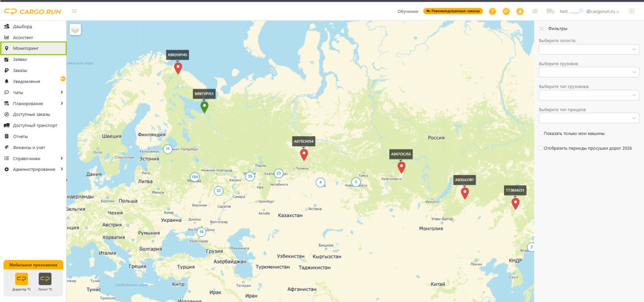This screenshot has width=644, height=302.
Task: Click the T730AK/31 vehicle label
Action: click(515, 190)
